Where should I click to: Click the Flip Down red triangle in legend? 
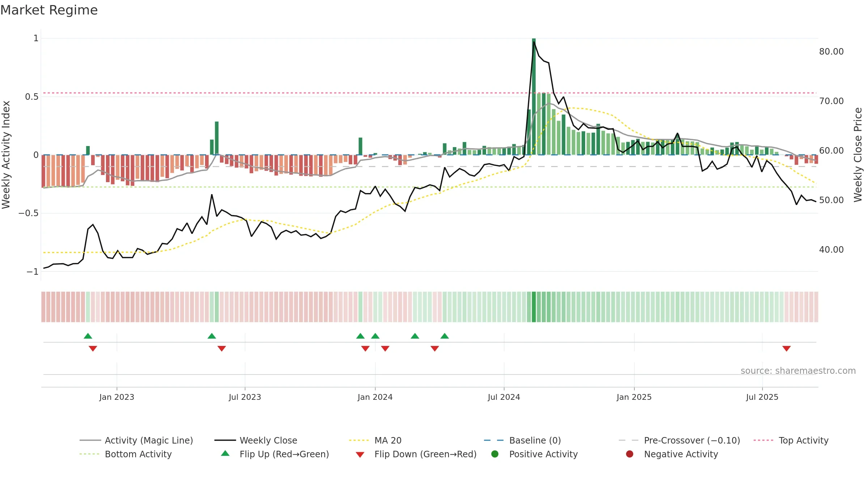tap(360, 455)
